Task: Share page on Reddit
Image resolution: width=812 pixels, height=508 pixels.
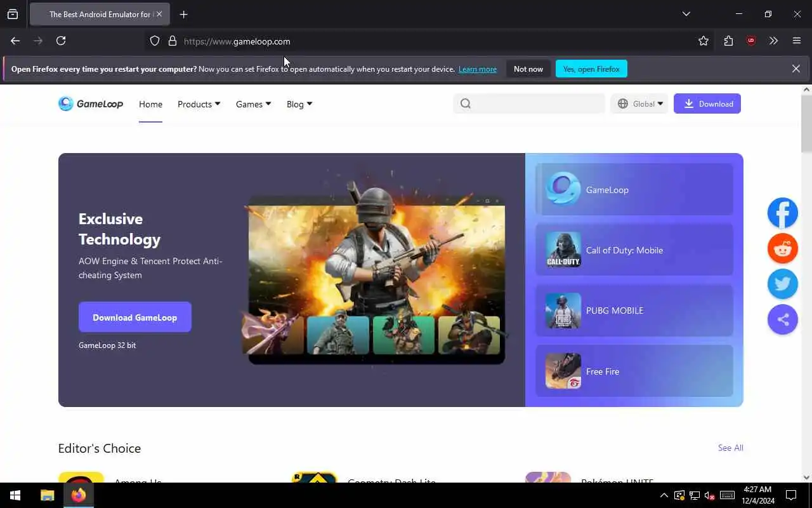Action: [x=783, y=248]
